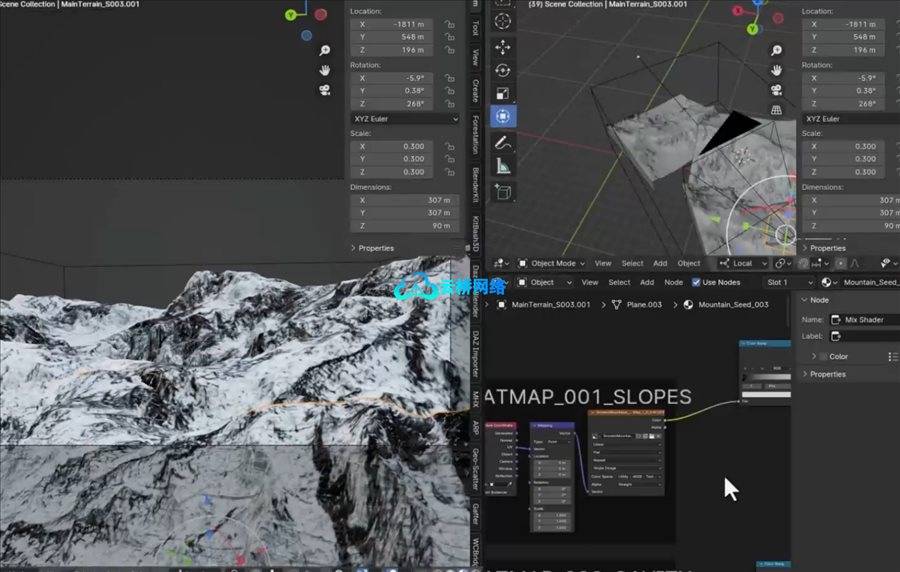Viewport: 900px width, 572px height.
Task: Open the Object Mode dropdown
Action: pyautogui.click(x=553, y=263)
